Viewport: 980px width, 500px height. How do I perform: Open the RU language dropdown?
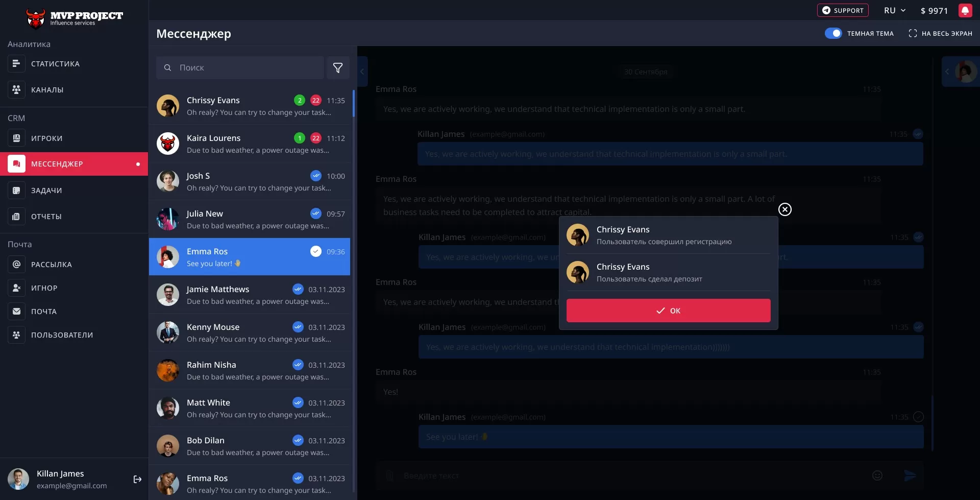coord(894,10)
